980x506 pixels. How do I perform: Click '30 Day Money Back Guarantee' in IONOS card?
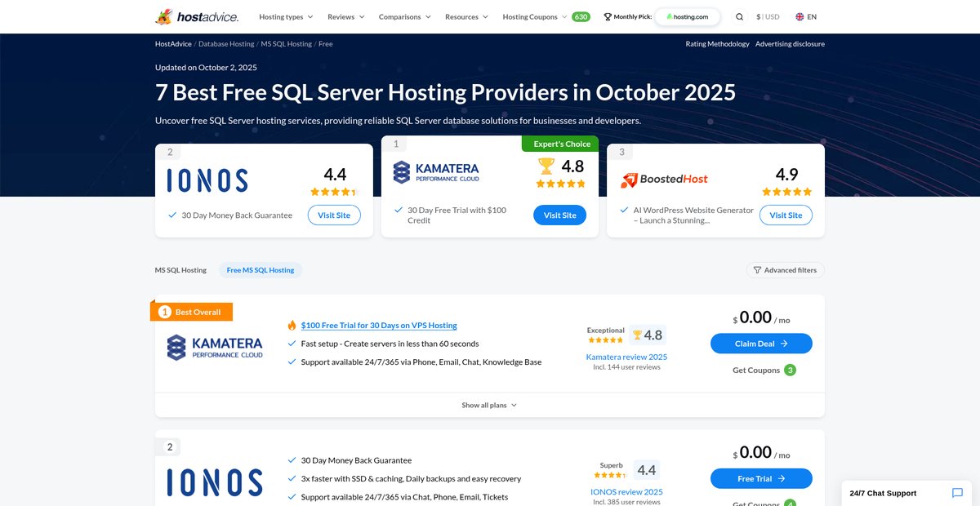(237, 215)
